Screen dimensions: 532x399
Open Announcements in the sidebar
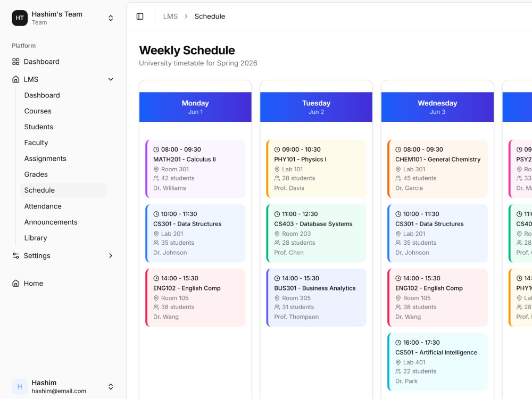[x=63, y=222]
